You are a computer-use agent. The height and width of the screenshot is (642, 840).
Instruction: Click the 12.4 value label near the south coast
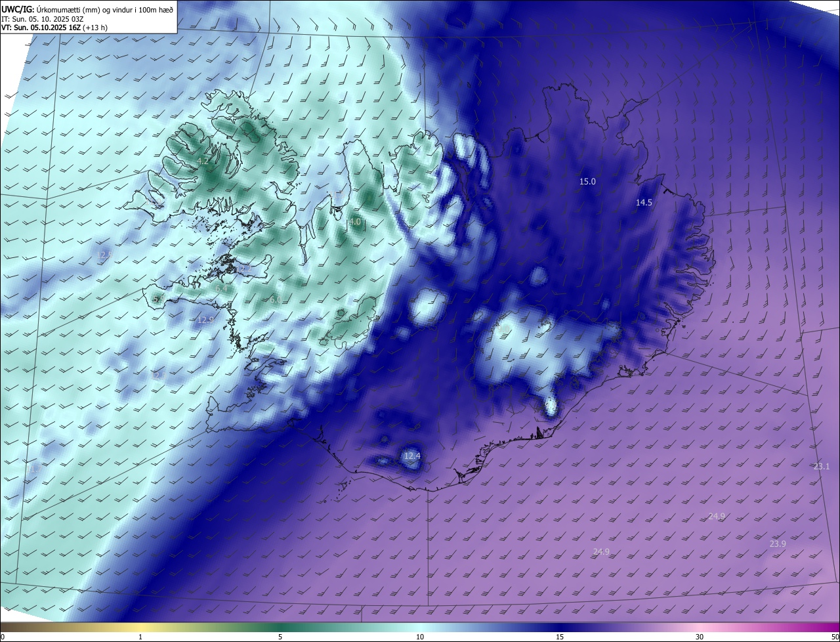tap(411, 456)
